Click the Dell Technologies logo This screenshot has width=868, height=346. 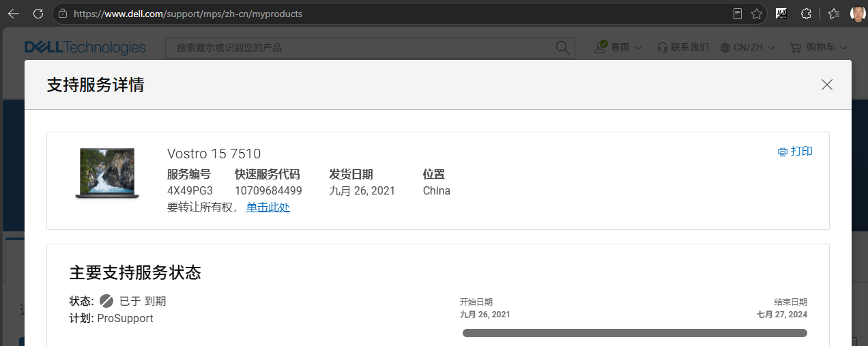pyautogui.click(x=85, y=47)
